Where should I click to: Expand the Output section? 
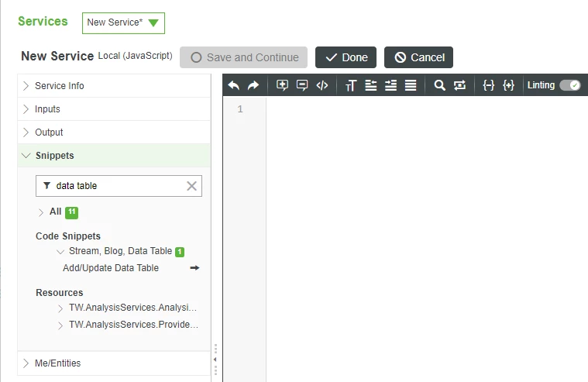(x=114, y=132)
